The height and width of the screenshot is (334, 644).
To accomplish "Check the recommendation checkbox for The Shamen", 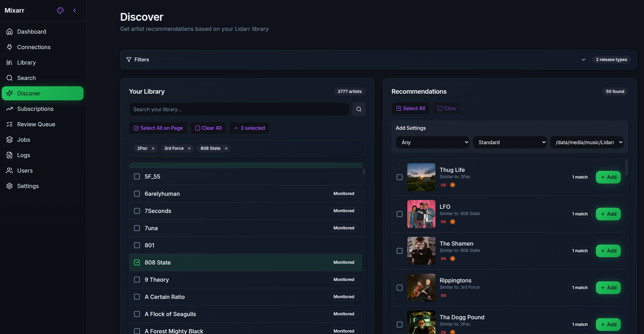I will [x=400, y=251].
